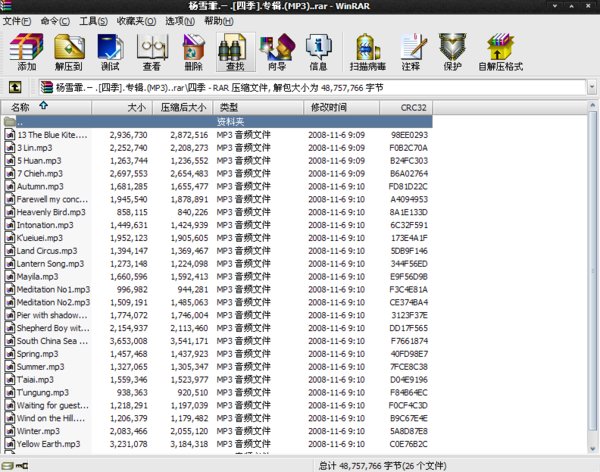600x472 pixels.
Task: Sort by 大小 column header
Action: tap(122, 108)
